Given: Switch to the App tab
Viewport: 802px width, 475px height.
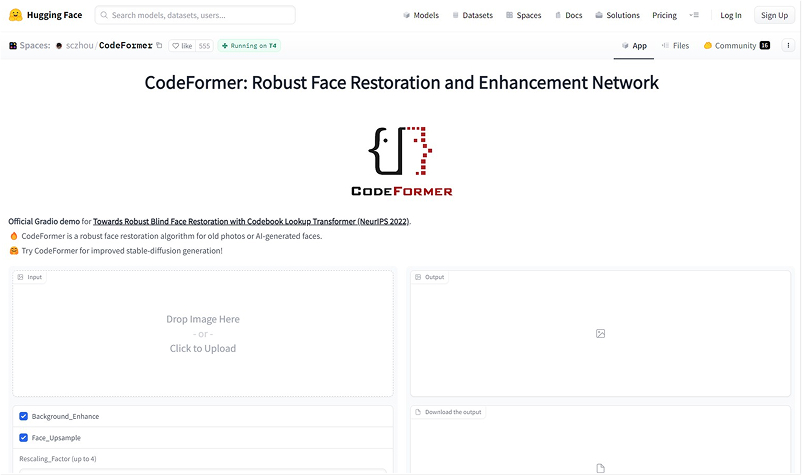Looking at the screenshot, I should coord(634,46).
